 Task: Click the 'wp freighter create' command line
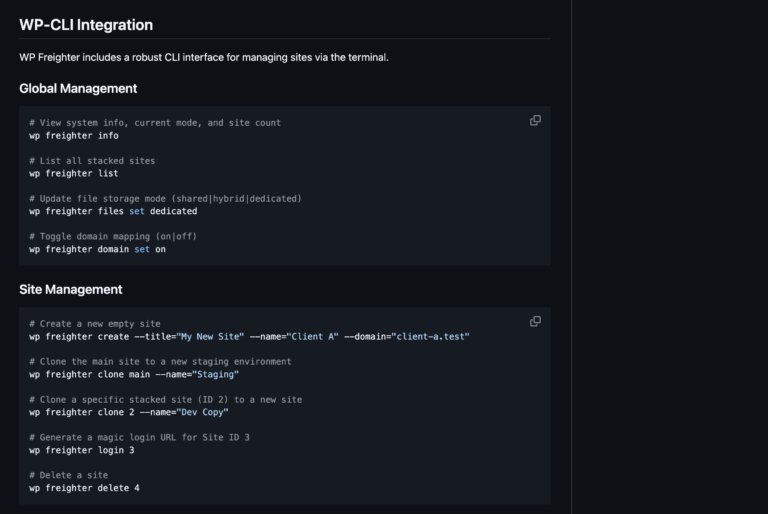pyautogui.click(x=249, y=336)
